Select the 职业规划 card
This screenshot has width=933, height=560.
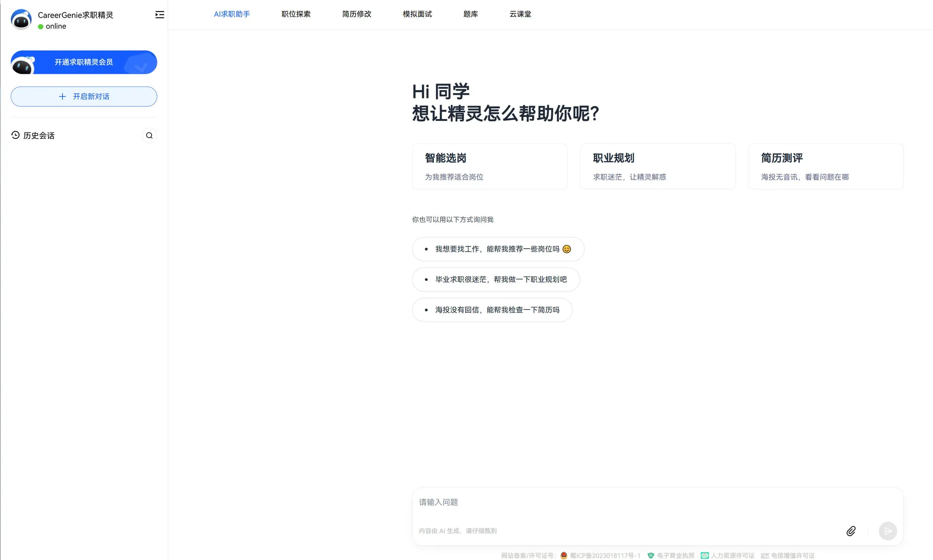[657, 166]
